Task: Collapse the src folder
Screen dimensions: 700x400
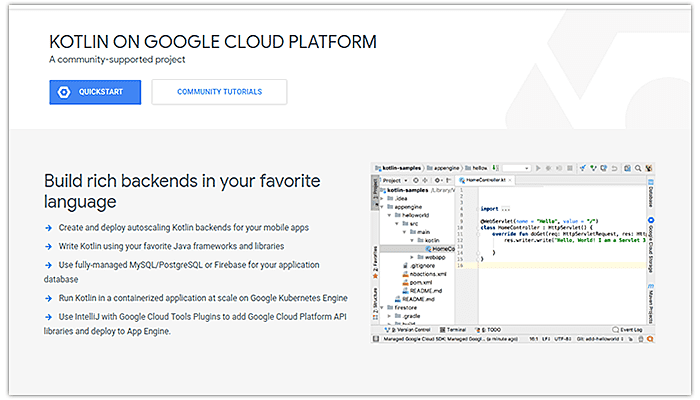Action: click(396, 223)
